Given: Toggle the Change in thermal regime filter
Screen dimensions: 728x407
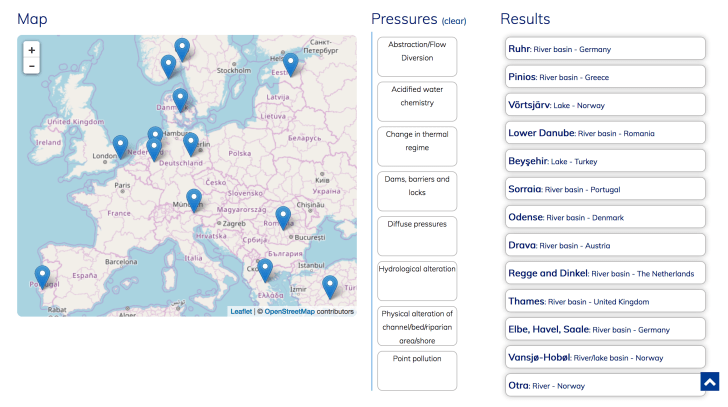Looking at the screenshot, I should 417,146.
